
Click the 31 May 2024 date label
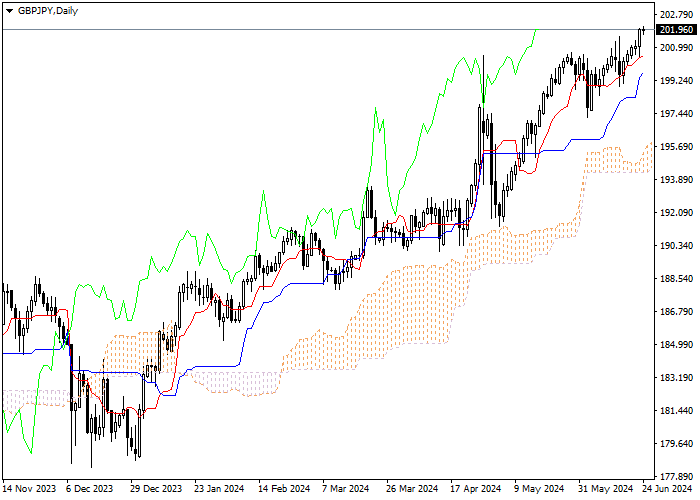point(605,489)
